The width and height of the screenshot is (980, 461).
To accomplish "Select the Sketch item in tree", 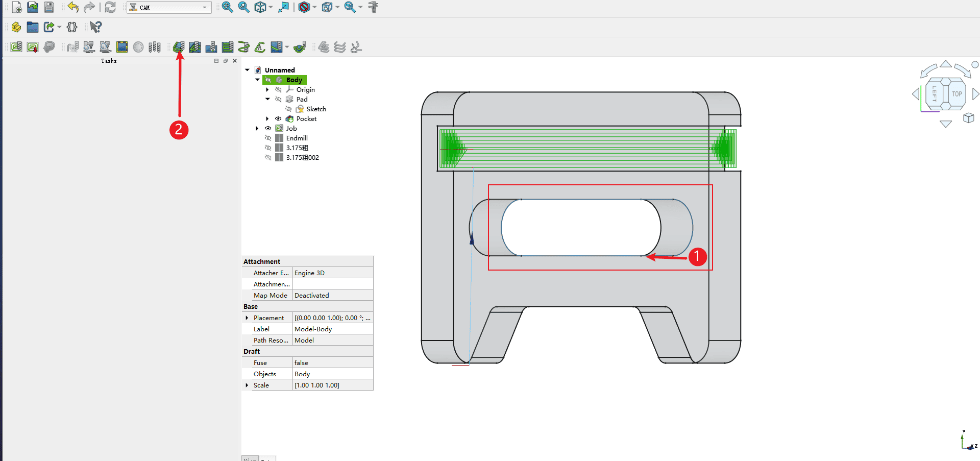I will pos(316,109).
